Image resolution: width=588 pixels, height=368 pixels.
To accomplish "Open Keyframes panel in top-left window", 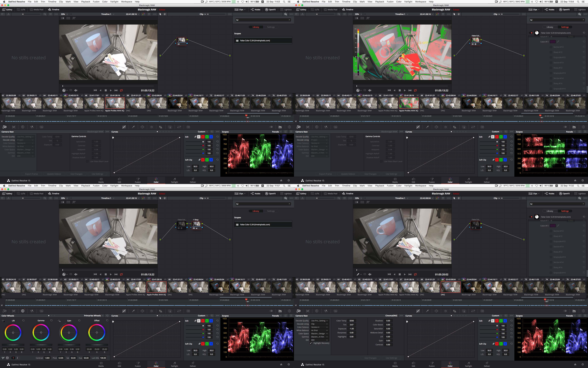I will 271,127.
